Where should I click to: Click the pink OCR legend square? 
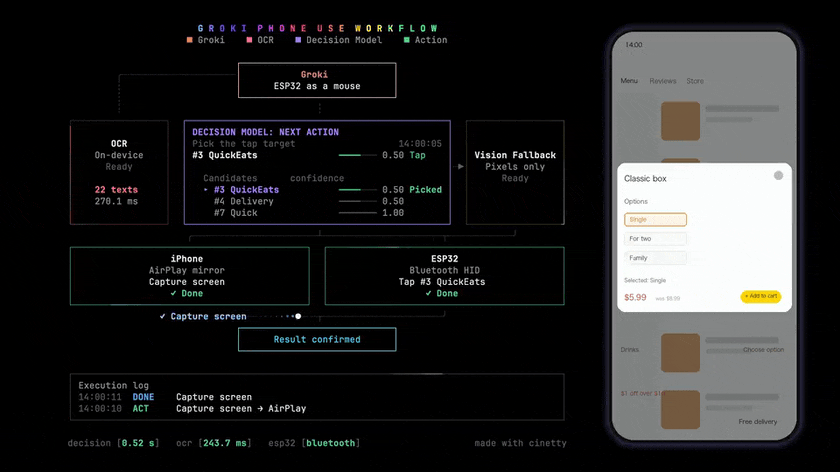point(249,40)
